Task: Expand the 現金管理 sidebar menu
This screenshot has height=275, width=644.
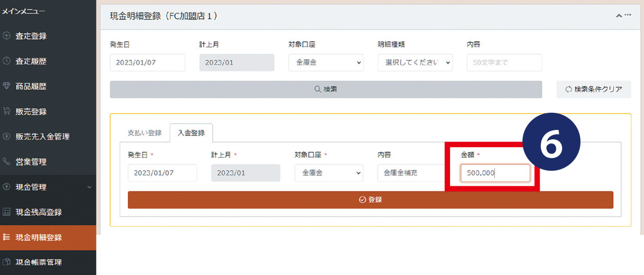Action: 48,187
